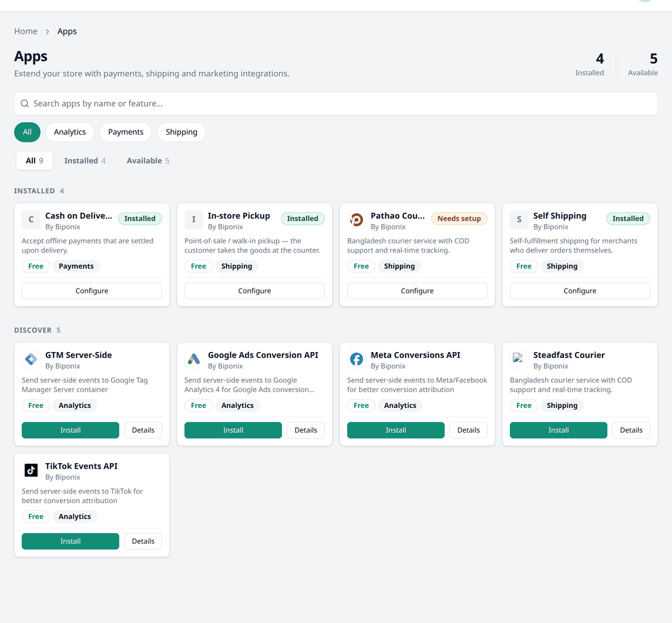Go to Home via breadcrumb
The height and width of the screenshot is (623, 672).
click(x=26, y=31)
